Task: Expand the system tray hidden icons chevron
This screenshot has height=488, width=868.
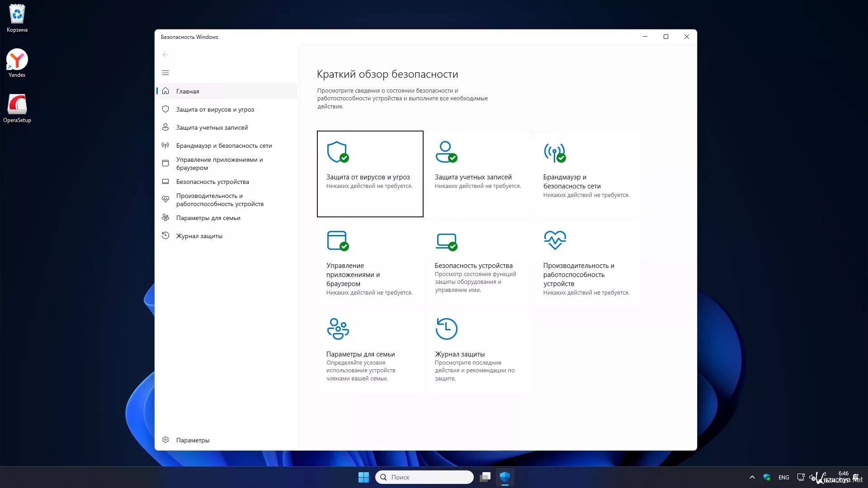Action: (x=752, y=477)
